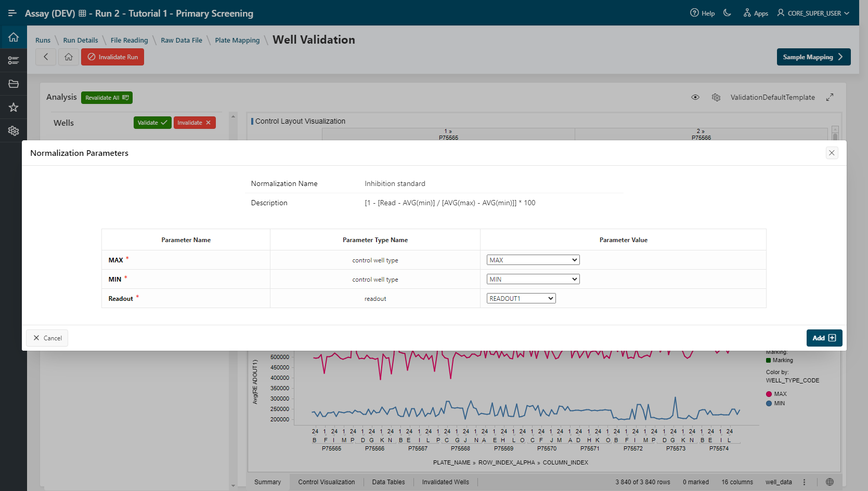Go to the Raw Data File breadcrumb

click(x=182, y=40)
